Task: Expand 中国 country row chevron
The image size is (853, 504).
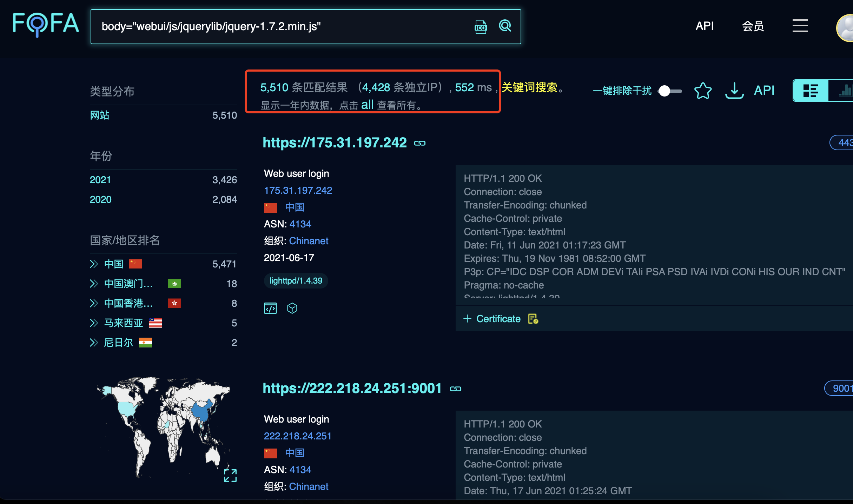Action: point(93,264)
